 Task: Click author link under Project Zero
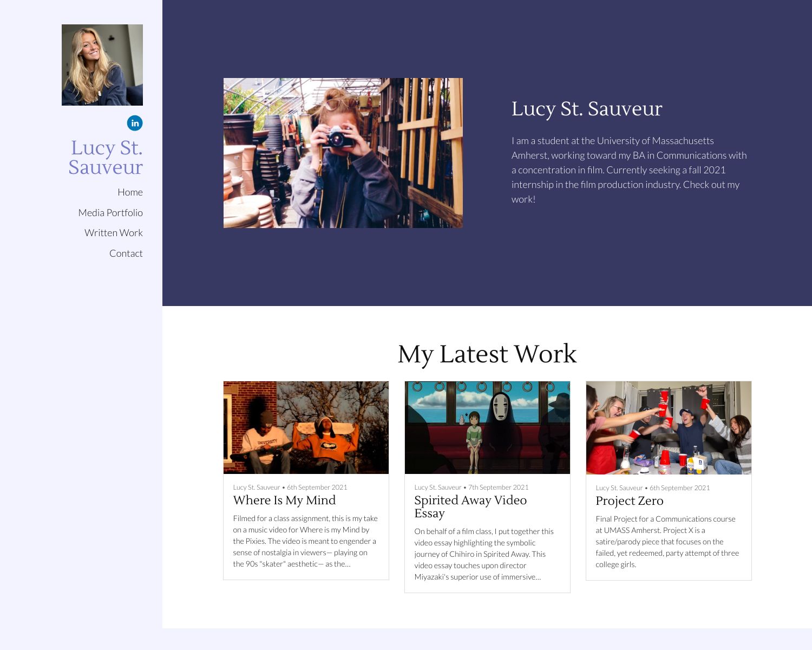(618, 487)
